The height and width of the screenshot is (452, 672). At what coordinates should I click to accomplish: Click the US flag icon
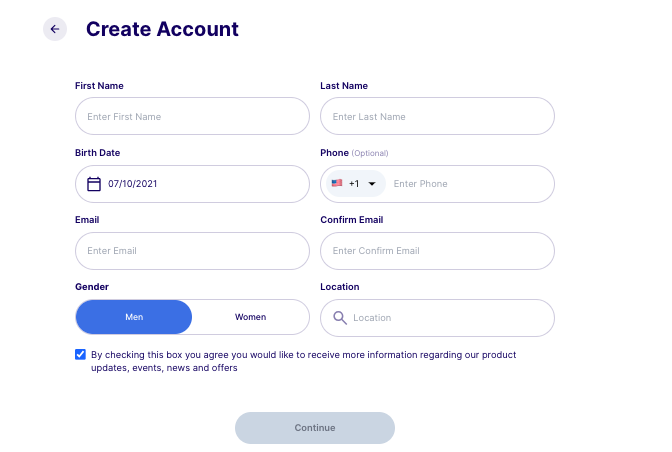point(337,184)
